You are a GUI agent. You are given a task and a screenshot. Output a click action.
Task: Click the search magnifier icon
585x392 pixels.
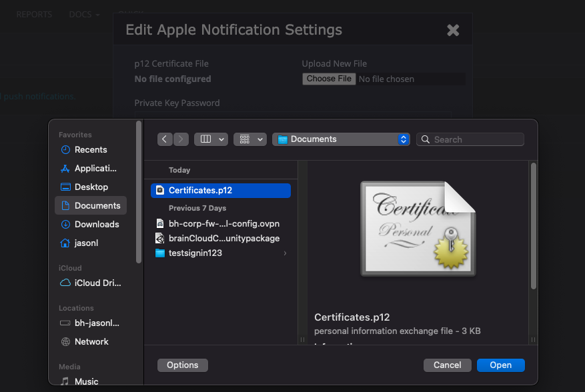(426, 139)
